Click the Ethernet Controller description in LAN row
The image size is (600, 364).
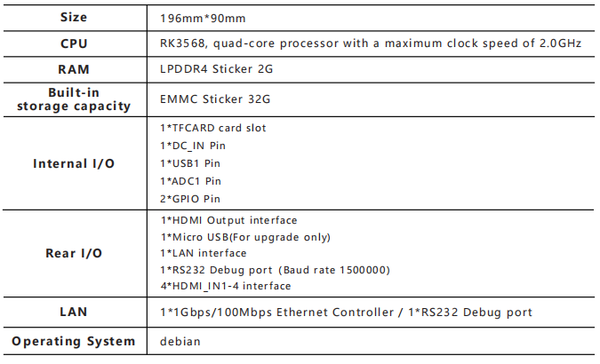(x=276, y=313)
